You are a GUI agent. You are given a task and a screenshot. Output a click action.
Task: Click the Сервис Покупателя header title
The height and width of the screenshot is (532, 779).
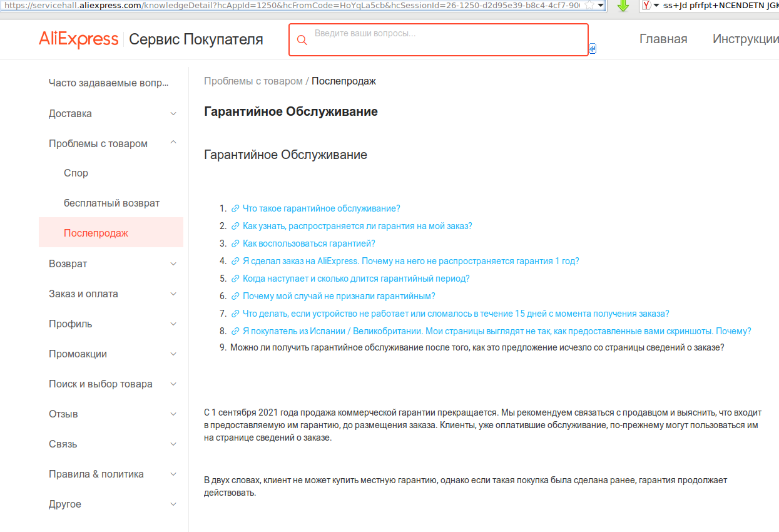[196, 39]
